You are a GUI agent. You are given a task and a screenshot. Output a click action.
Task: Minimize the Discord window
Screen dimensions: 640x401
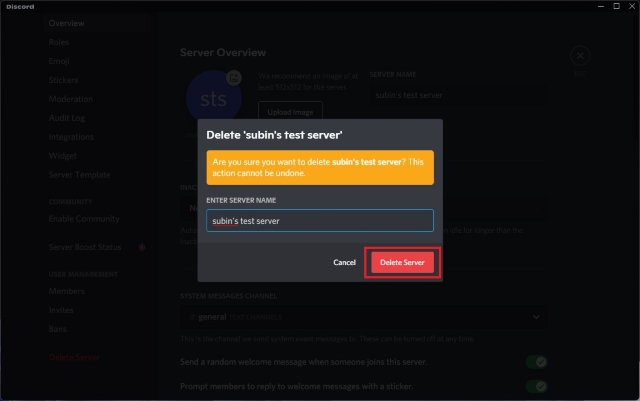[601, 6]
